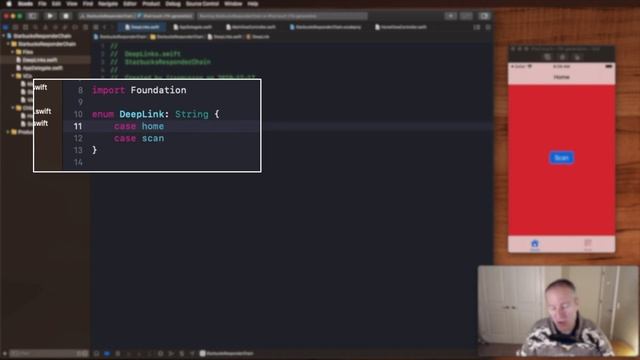Switch to the MainViewController.swift editor tab

point(251,27)
